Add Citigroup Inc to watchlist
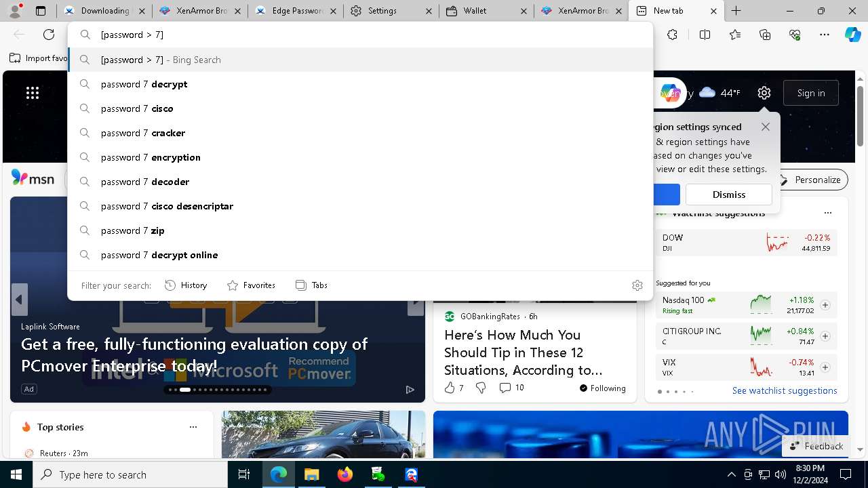This screenshot has height=488, width=868. point(825,336)
